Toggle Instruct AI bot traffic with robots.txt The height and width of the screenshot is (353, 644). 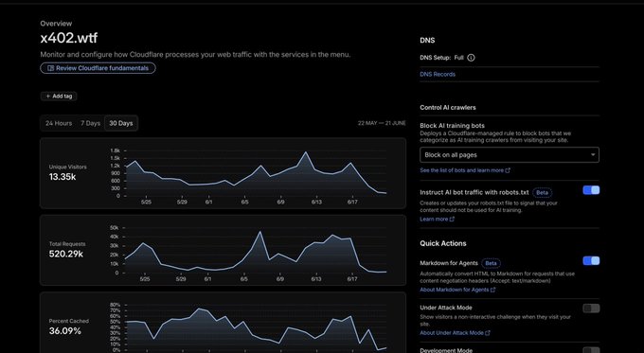591,190
